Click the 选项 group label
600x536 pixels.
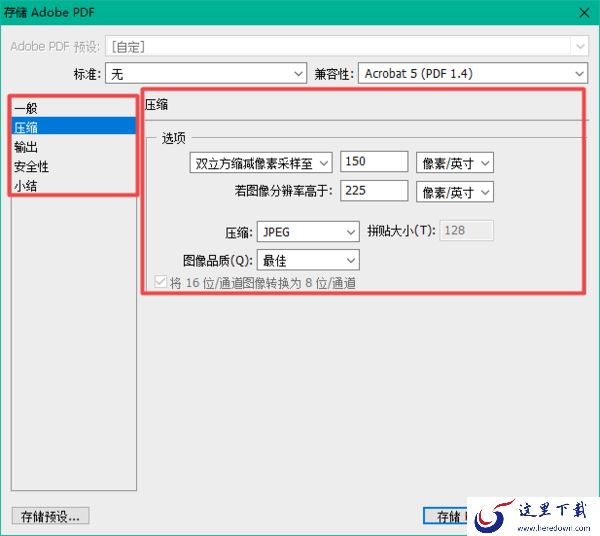pyautogui.click(x=174, y=138)
